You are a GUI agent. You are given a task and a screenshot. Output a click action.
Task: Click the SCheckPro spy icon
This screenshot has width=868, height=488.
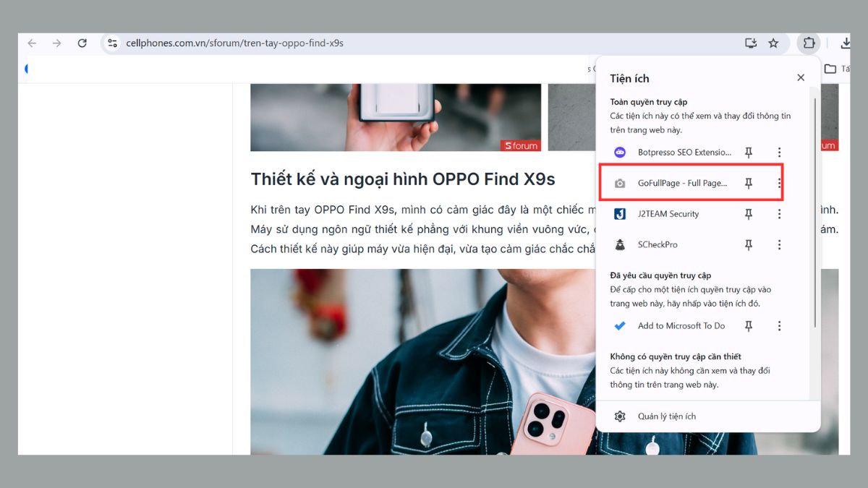click(x=620, y=245)
